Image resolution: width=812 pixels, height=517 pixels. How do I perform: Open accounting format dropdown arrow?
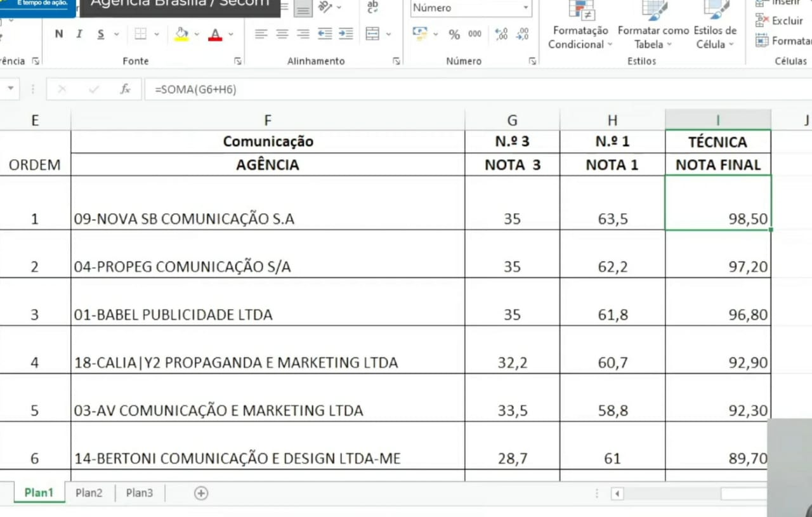click(x=436, y=34)
